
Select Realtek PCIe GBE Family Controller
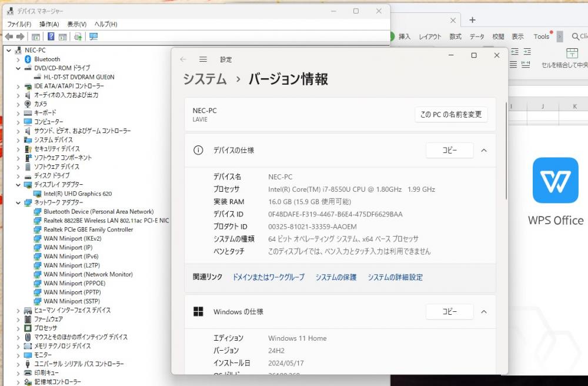(x=88, y=229)
